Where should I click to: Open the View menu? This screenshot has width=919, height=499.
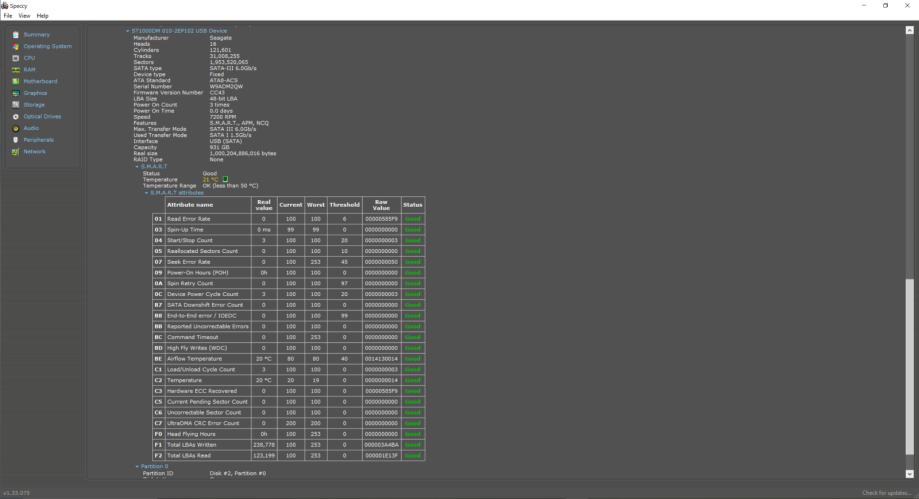(x=24, y=16)
